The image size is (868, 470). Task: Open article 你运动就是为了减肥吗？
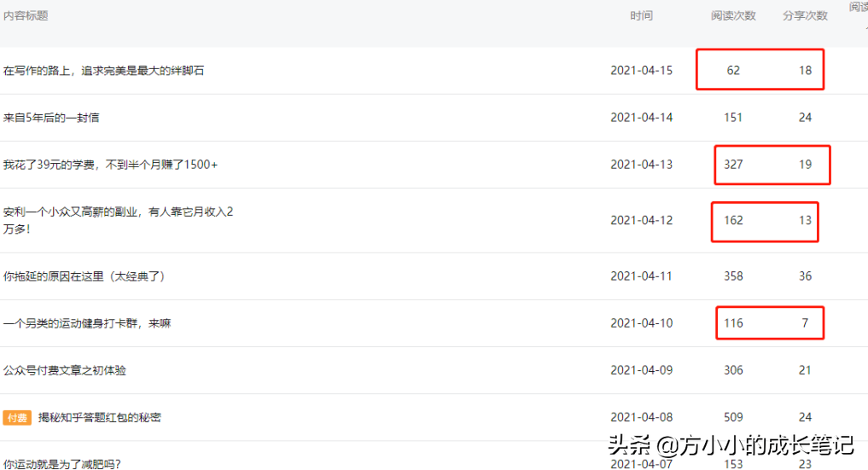pyautogui.click(x=61, y=464)
